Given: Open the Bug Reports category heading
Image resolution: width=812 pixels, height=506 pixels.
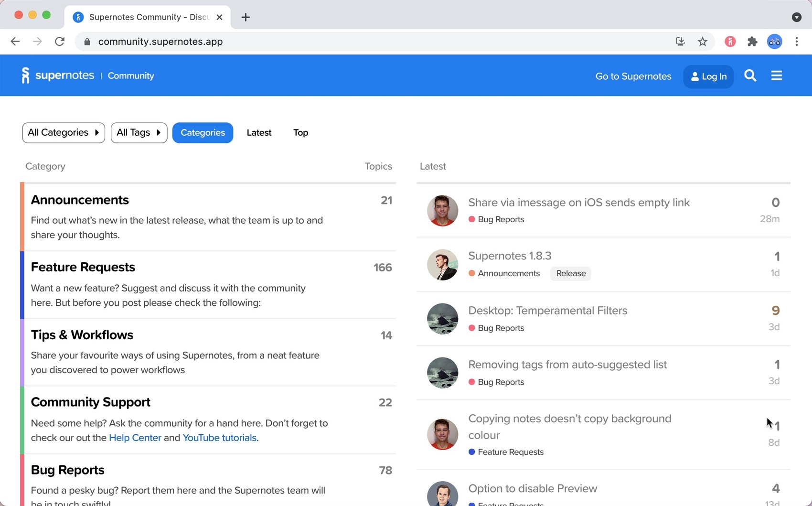Looking at the screenshot, I should tap(68, 470).
